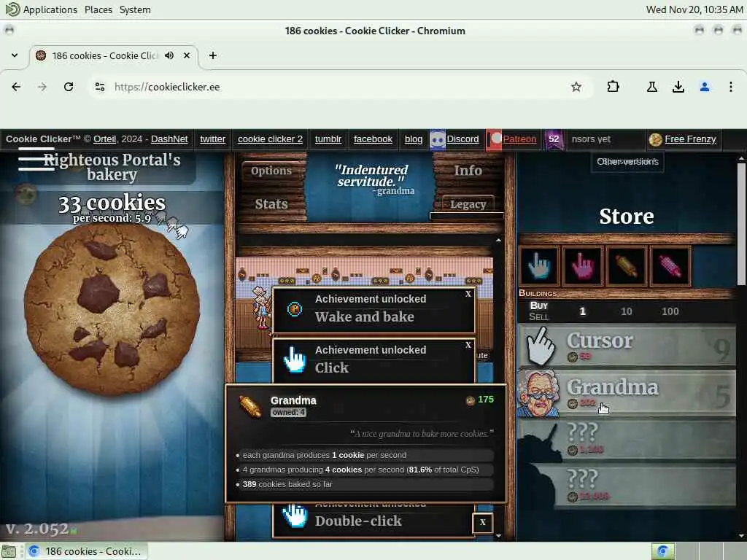This screenshot has width=747, height=560.
Task: Open the Places menu
Action: 98,9
